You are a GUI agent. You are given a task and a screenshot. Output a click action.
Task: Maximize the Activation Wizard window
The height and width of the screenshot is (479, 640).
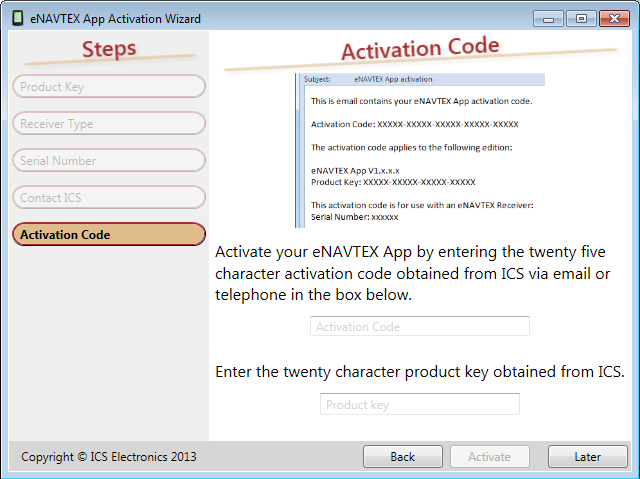click(581, 19)
